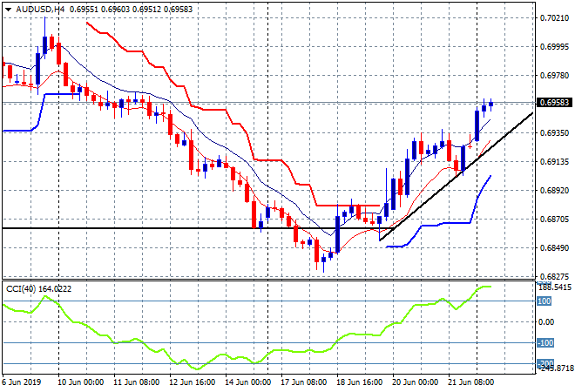Click the 20 Jun 00:00 time label

tap(415, 382)
